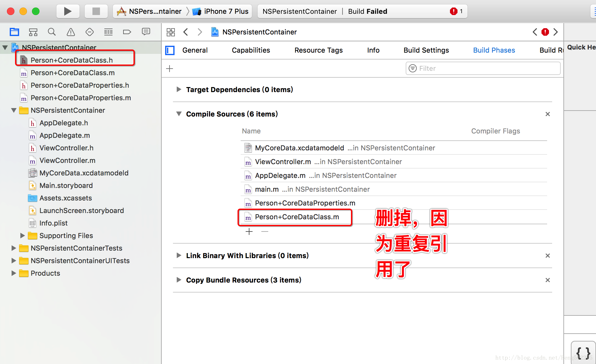Click the red error indicator in jump bar
Screen dimensions: 596x364
click(545, 32)
